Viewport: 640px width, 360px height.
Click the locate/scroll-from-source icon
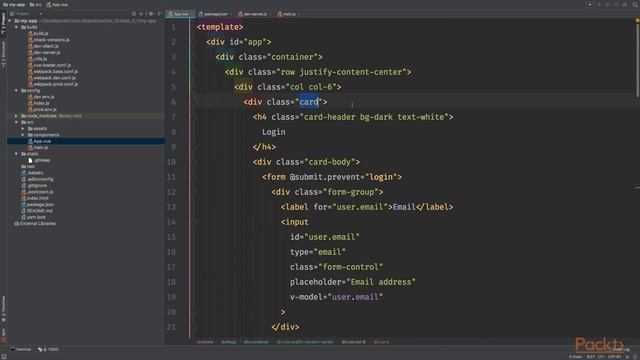click(134, 14)
